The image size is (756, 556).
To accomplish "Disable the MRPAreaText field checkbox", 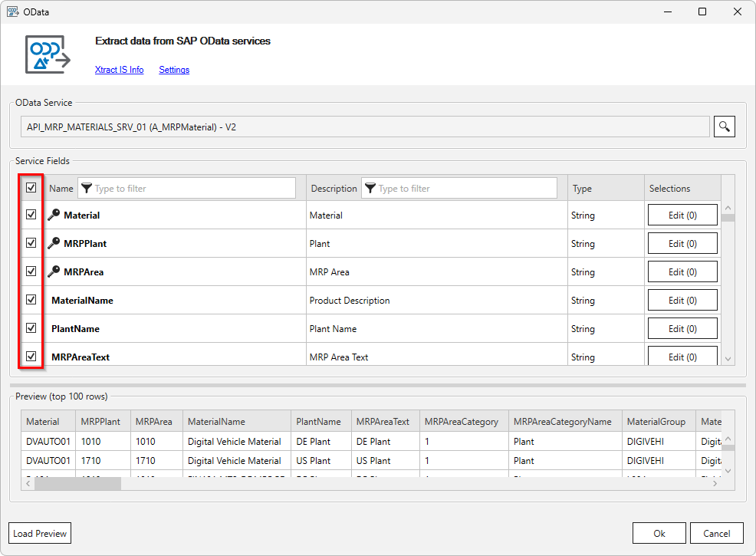I will pyautogui.click(x=30, y=356).
